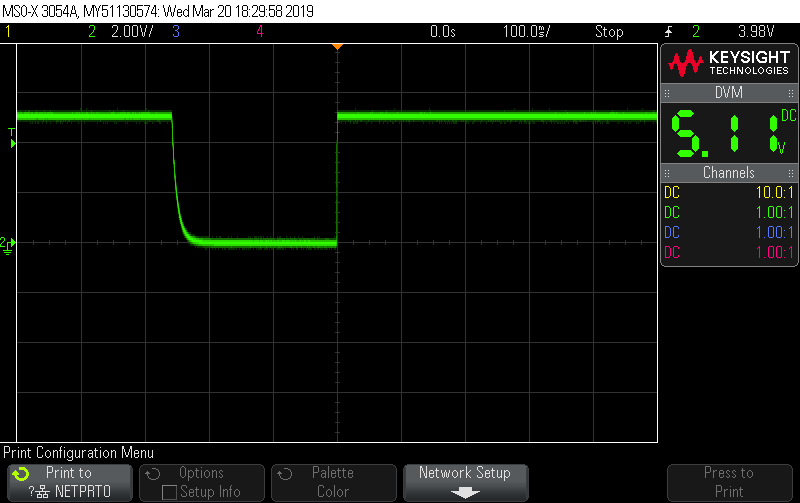Click the rotary knob icon on Palette softkey
This screenshot has height=503, width=800.
284,474
